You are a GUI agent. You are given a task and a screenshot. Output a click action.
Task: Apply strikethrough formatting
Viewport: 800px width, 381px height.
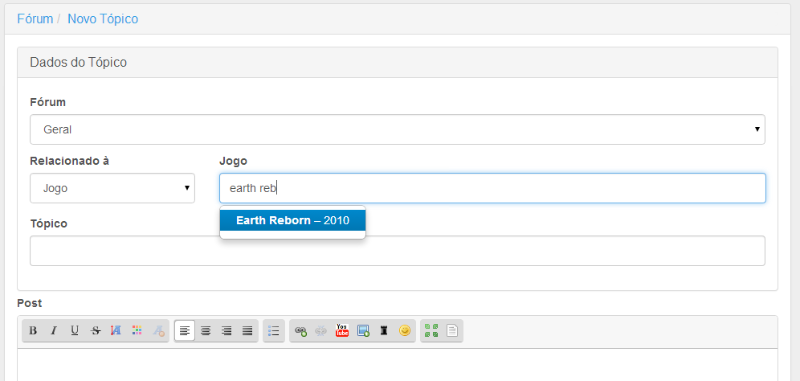(95, 331)
